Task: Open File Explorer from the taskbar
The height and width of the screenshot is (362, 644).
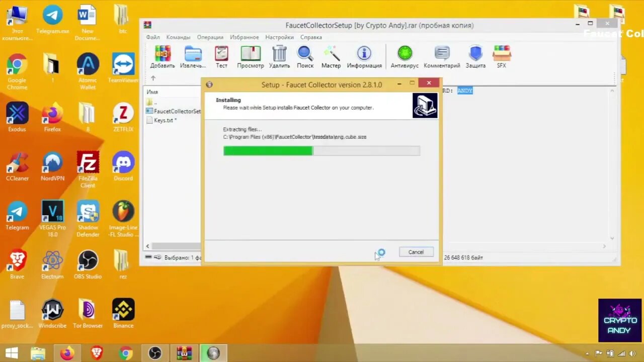Action: coord(38,353)
